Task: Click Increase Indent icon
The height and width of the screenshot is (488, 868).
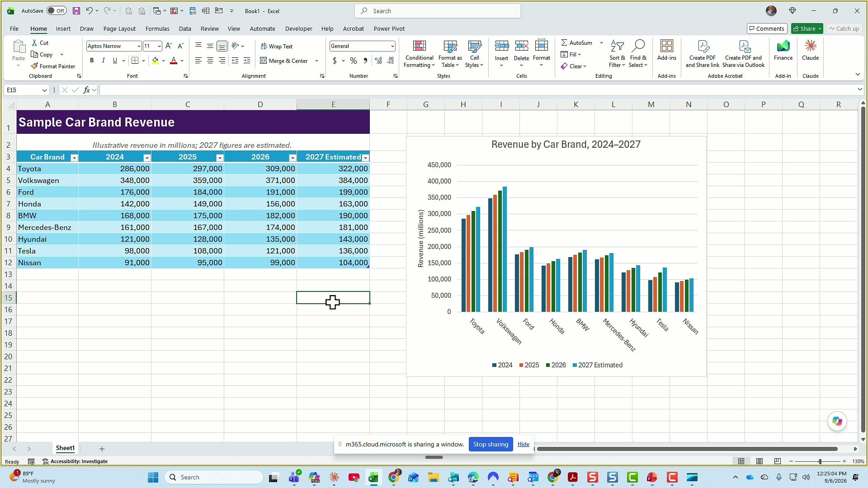Action: pos(247,61)
